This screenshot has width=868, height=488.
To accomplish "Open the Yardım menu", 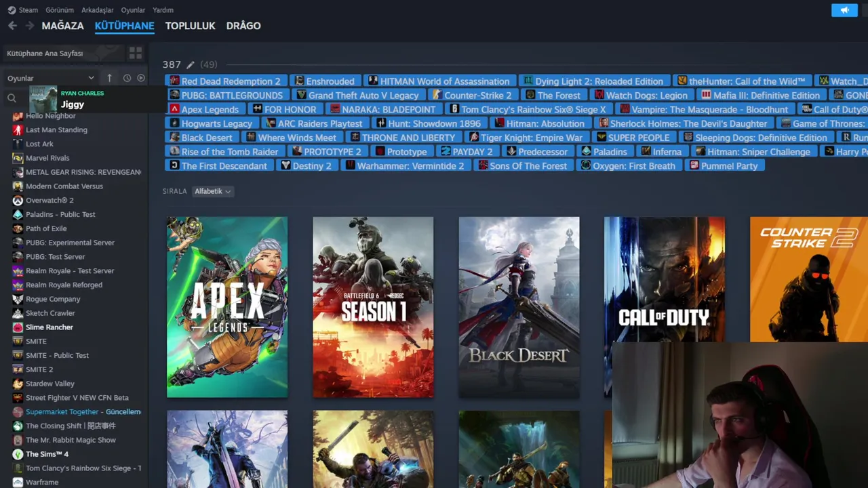I will [163, 10].
